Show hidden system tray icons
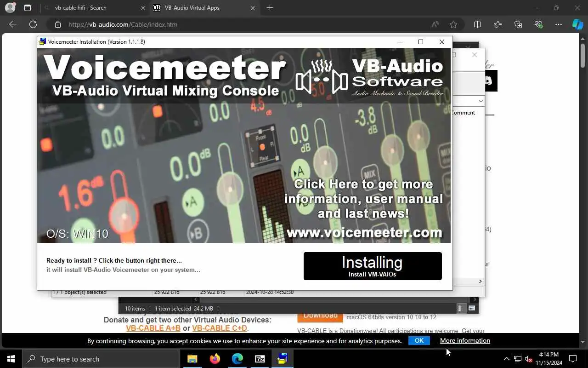The image size is (588, 368). (x=507, y=359)
